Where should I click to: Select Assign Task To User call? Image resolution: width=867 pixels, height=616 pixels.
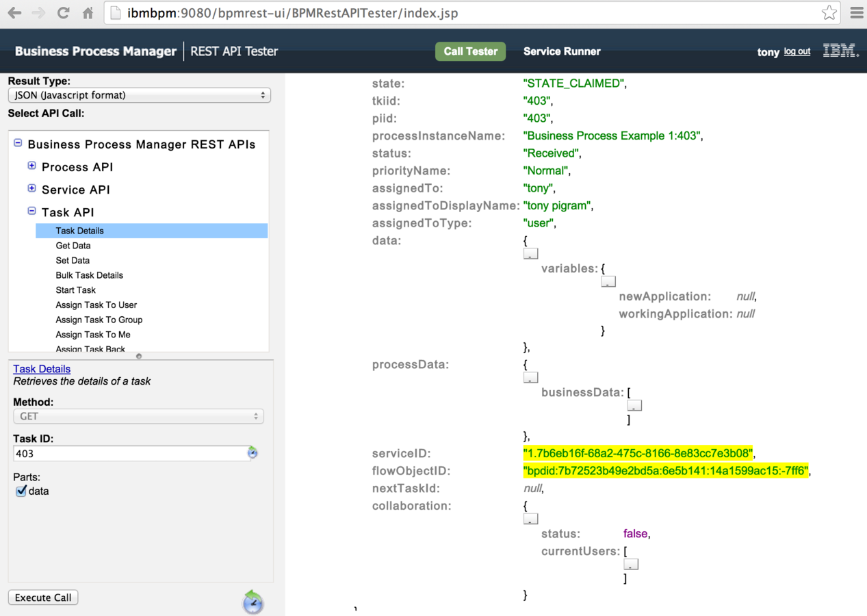96,305
